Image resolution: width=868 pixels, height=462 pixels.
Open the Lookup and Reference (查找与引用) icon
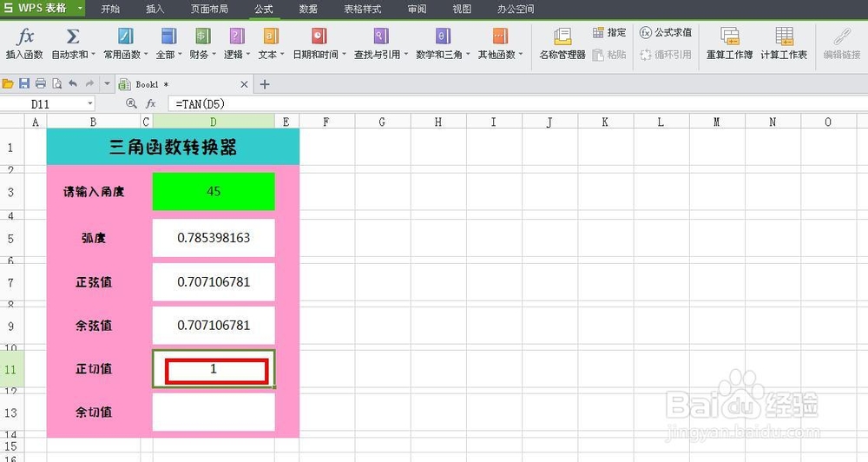click(x=381, y=36)
